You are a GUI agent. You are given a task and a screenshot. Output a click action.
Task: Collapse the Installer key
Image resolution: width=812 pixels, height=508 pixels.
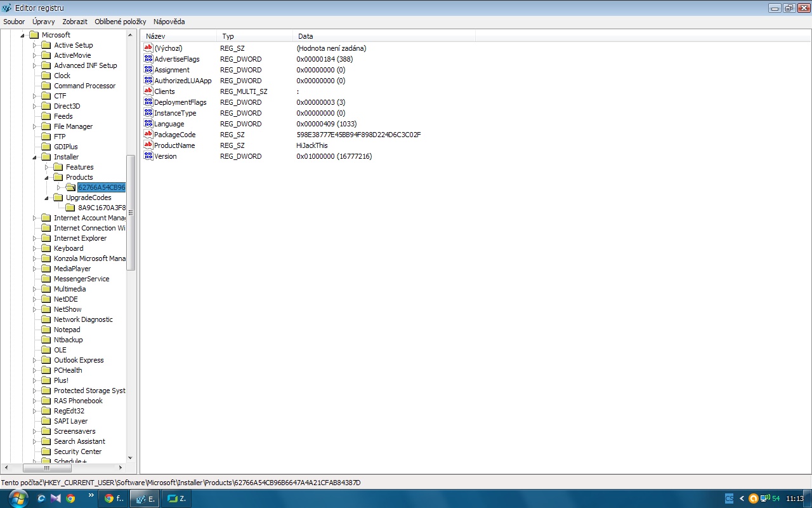(x=36, y=157)
